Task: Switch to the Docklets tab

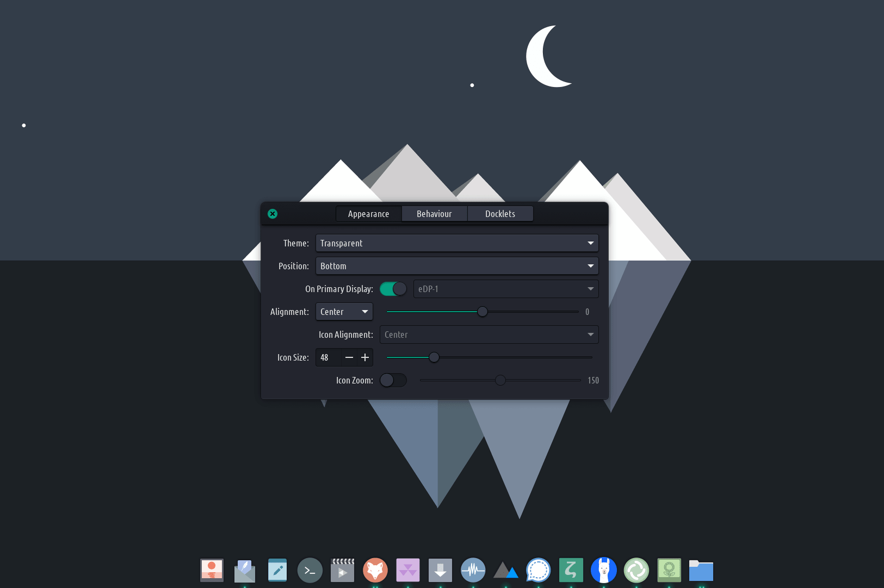Action: (x=500, y=214)
